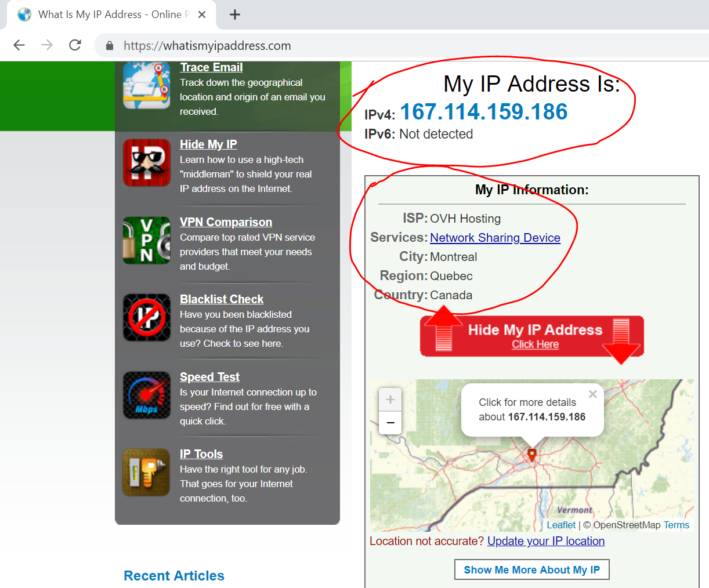
Task: Open the VPN Comparison link
Action: pyautogui.click(x=226, y=222)
